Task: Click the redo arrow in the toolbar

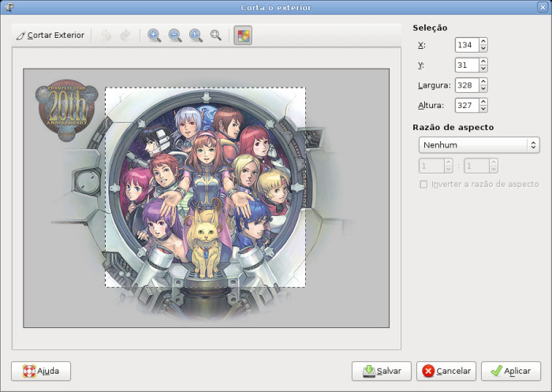Action: coord(125,35)
